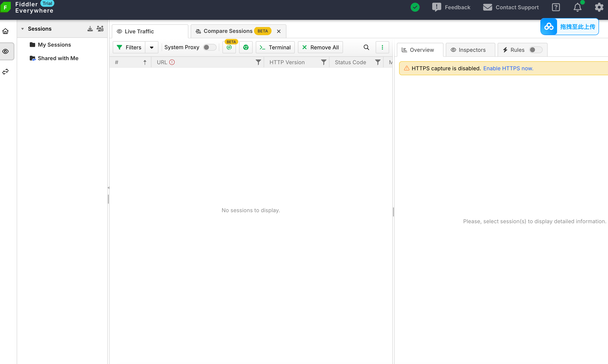Screen dimensions: 608x364
Task: Click Enable HTTPS now link
Action: (508, 68)
